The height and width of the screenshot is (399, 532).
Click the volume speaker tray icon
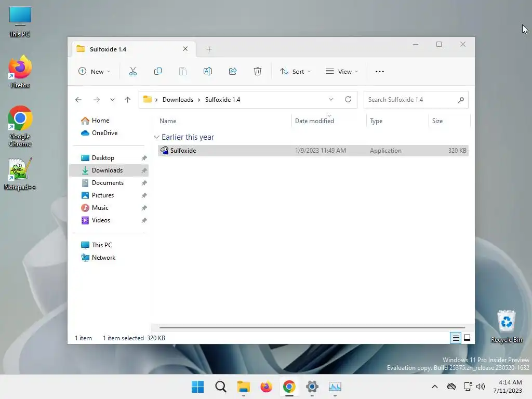(x=481, y=387)
